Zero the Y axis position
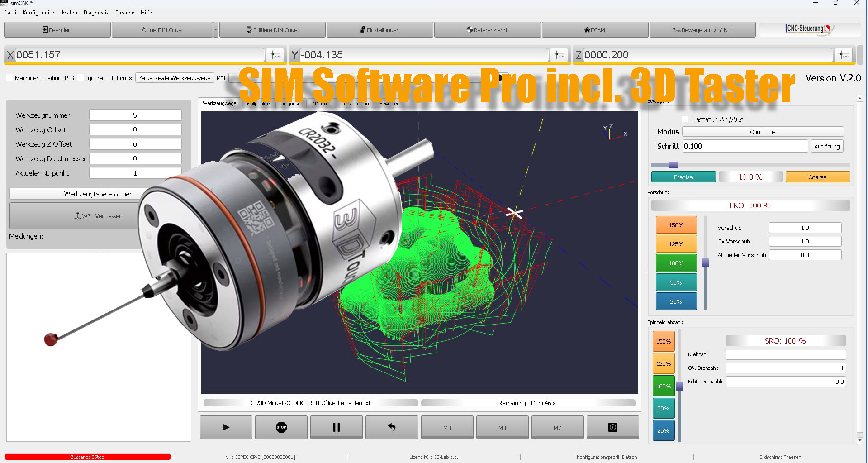Viewport: 868px width, 463px height. pos(559,55)
